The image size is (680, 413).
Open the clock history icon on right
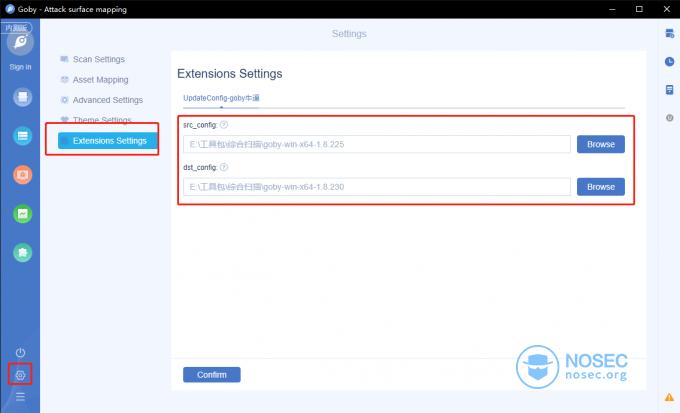tap(670, 62)
